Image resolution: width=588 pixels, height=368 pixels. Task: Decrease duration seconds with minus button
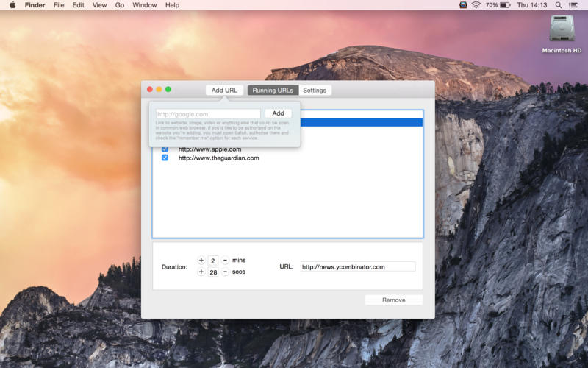pos(225,272)
